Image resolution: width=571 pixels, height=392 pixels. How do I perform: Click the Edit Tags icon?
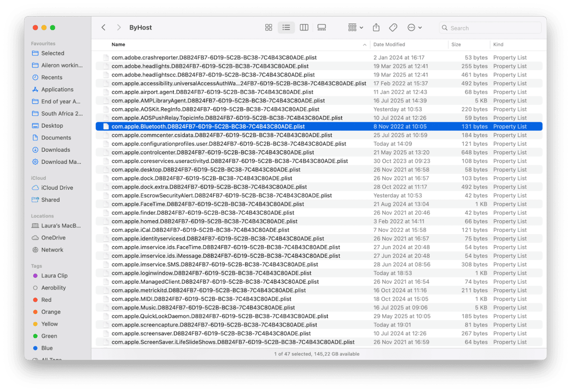click(394, 28)
